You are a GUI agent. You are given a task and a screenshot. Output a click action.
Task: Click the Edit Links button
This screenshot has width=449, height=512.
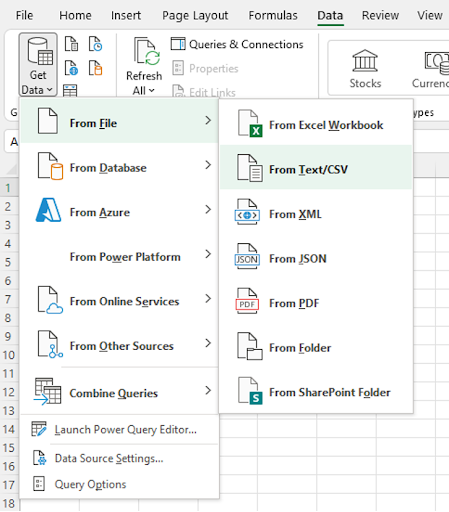coord(204,92)
